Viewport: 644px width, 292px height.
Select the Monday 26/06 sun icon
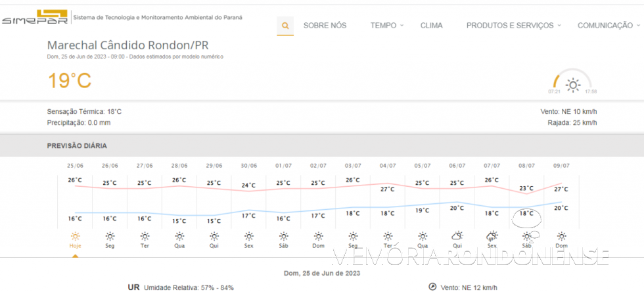click(x=110, y=236)
